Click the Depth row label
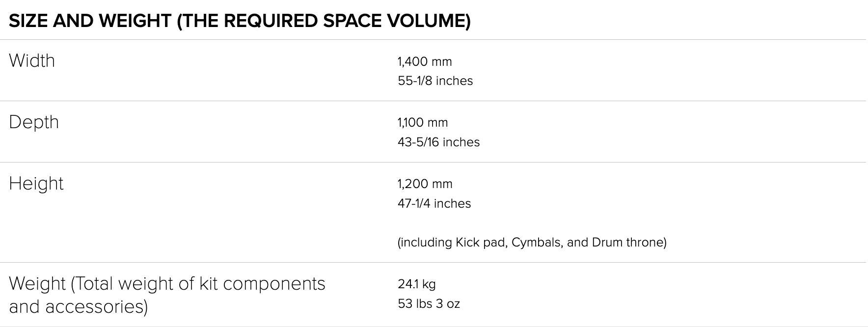The width and height of the screenshot is (868, 327). coord(34,122)
